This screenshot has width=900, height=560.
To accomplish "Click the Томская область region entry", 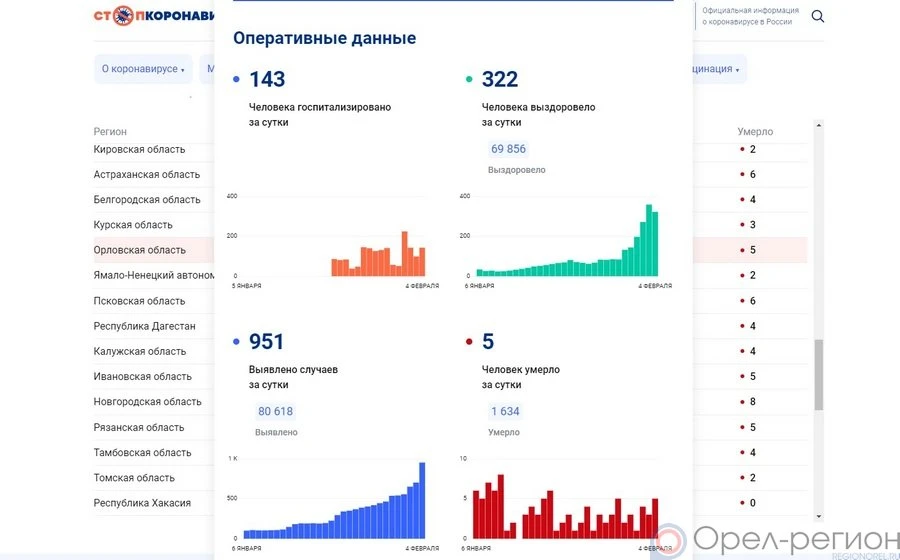I will (x=134, y=478).
